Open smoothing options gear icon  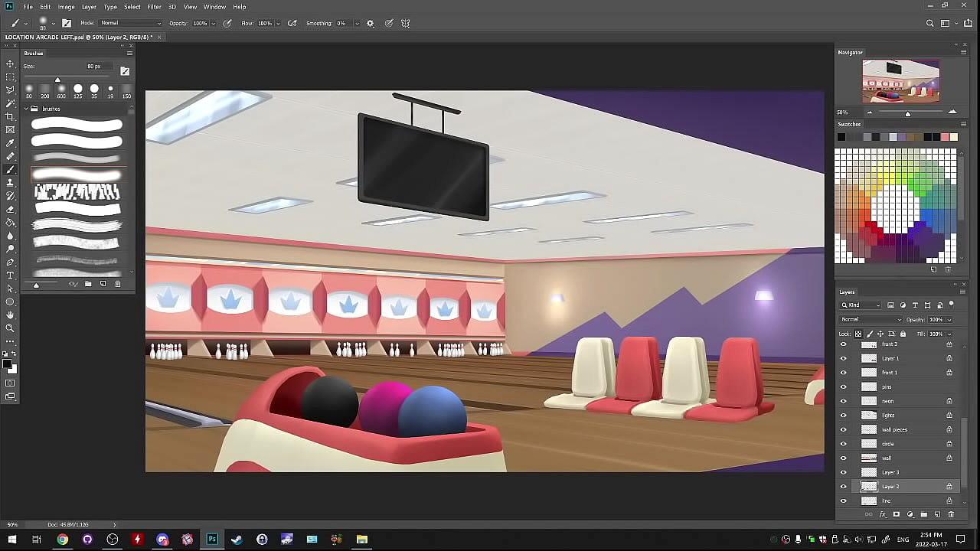(371, 24)
